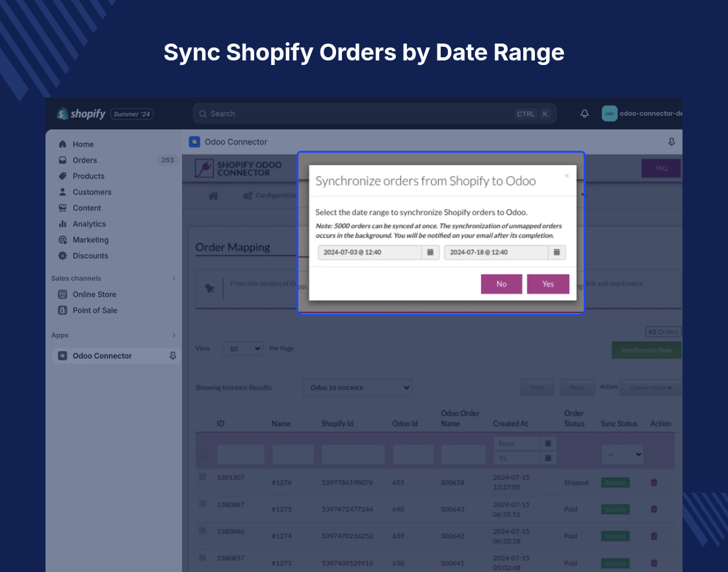Viewport: 728px width, 572px height.
Task: Click the ID filter input field
Action: pos(240,454)
